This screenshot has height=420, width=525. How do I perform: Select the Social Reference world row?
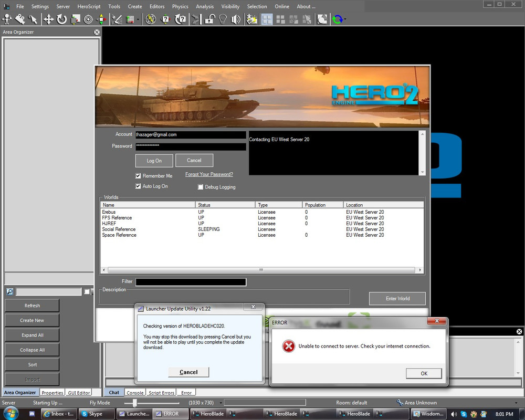coord(262,229)
